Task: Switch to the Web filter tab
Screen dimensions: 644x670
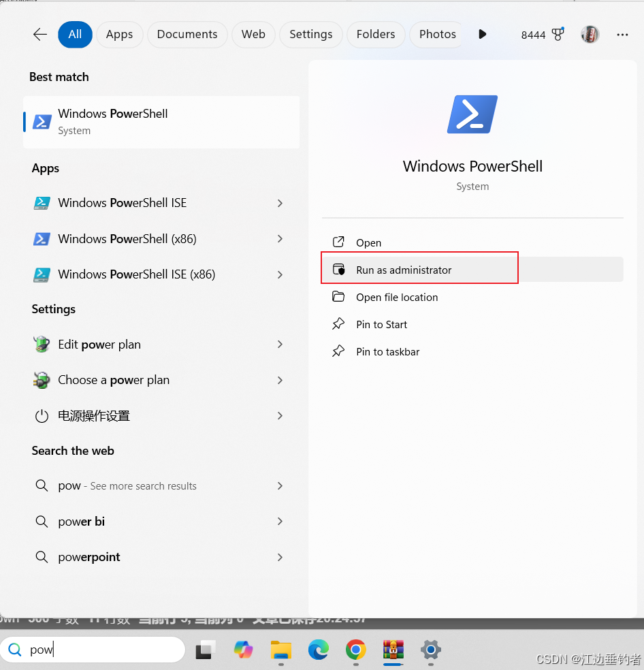Action: pyautogui.click(x=253, y=34)
